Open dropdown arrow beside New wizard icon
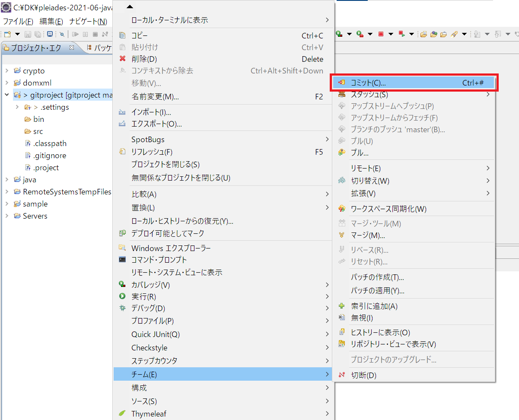The width and height of the screenshot is (519, 420). [x=17, y=34]
